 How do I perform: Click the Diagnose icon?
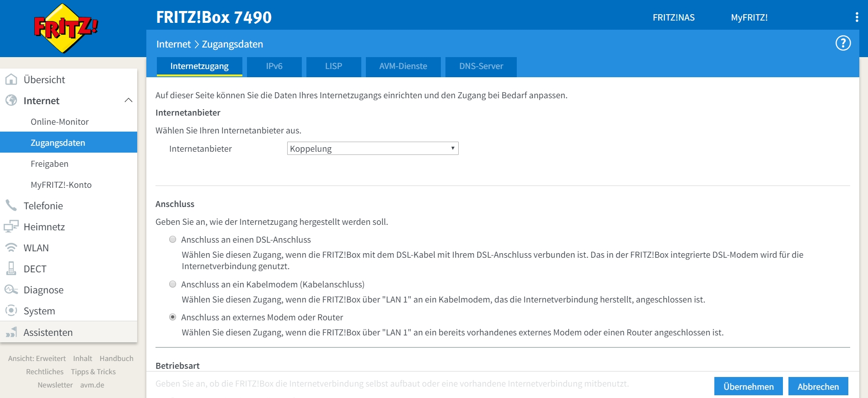(x=11, y=290)
